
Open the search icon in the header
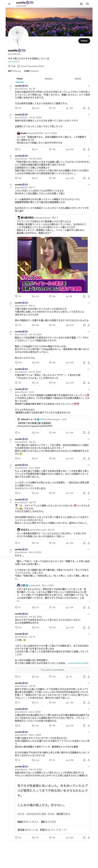tap(88, 4)
